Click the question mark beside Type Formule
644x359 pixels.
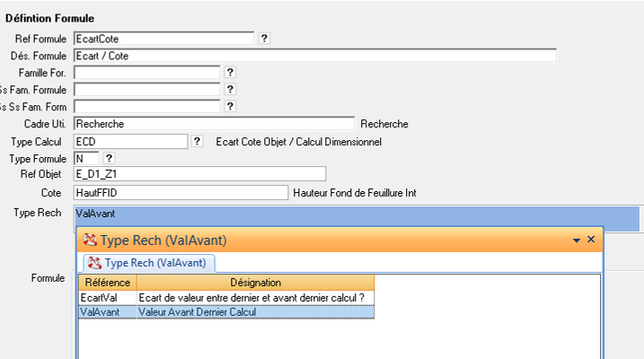(x=110, y=158)
